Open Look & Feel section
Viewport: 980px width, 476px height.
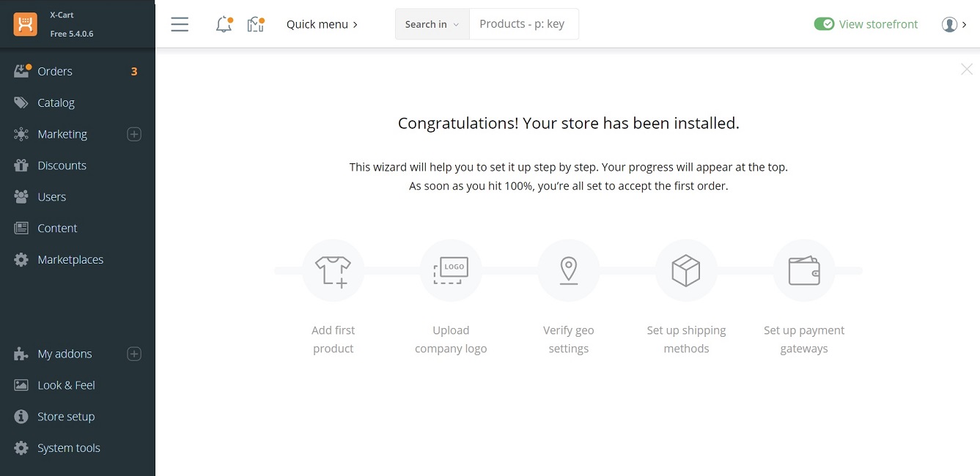(66, 385)
